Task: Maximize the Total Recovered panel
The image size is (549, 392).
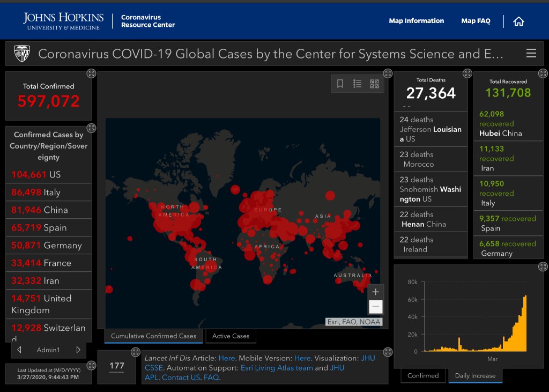Action: click(x=543, y=73)
